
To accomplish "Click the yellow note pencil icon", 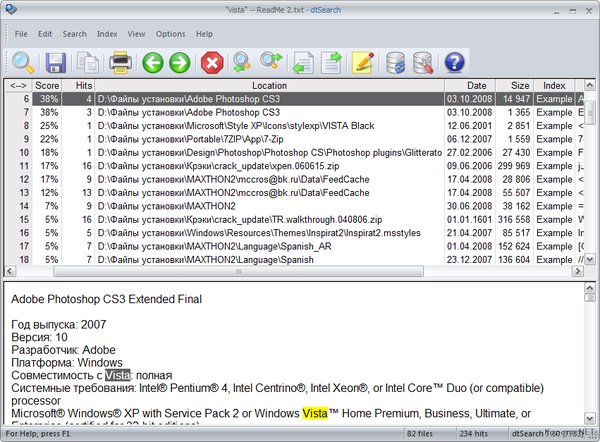I will [x=363, y=63].
